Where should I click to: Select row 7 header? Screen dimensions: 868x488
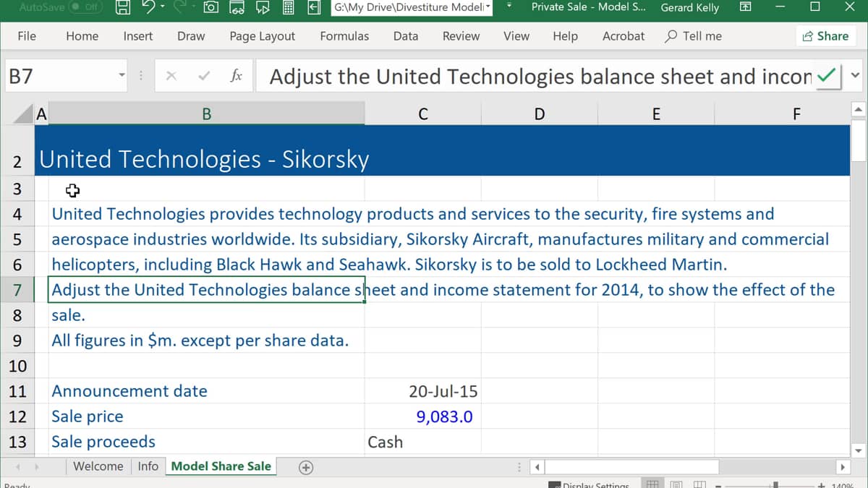[17, 290]
